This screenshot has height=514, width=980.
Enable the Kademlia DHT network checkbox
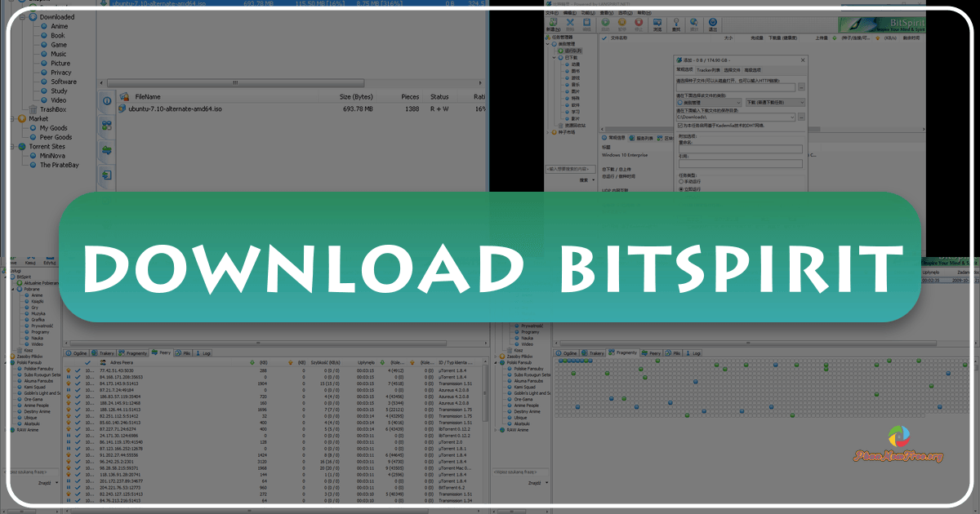click(x=679, y=126)
